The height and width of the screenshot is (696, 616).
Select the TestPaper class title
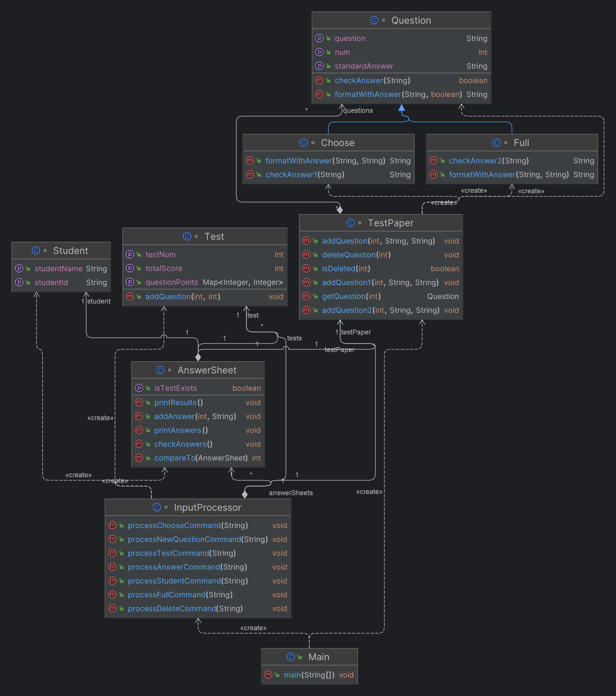tap(391, 223)
